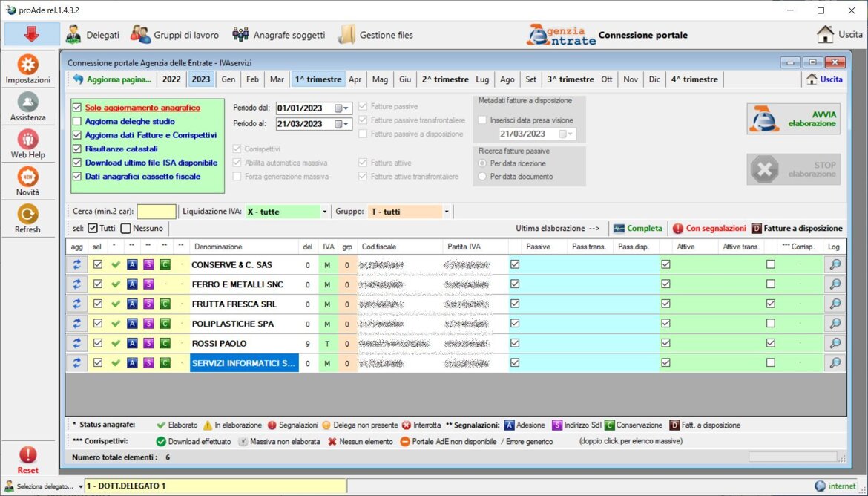Viewport: 868px width, 496px height.
Task: Click the Refresh sidebar icon
Action: click(x=28, y=214)
